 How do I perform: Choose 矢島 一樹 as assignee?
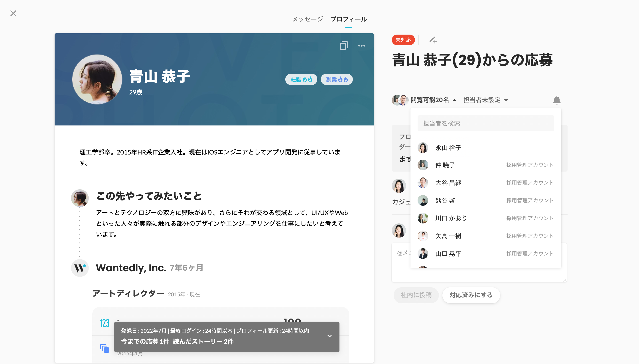486,236
